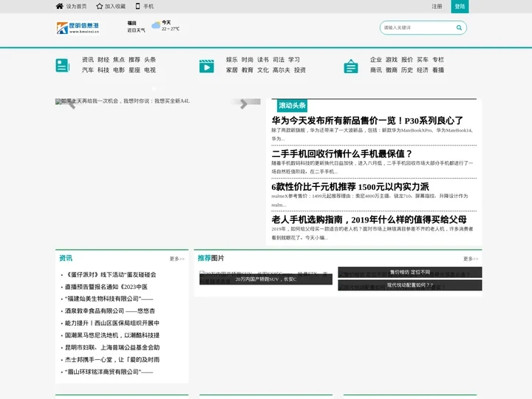The image size is (532, 399).
Task: Click the video clapperboard category icon
Action: [x=207, y=66]
